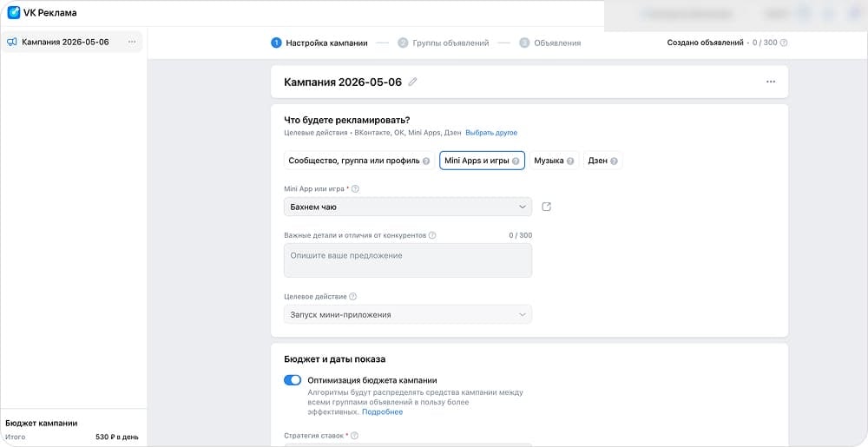Open the megaphone icon for Кампания 2026-05-06

coord(12,42)
